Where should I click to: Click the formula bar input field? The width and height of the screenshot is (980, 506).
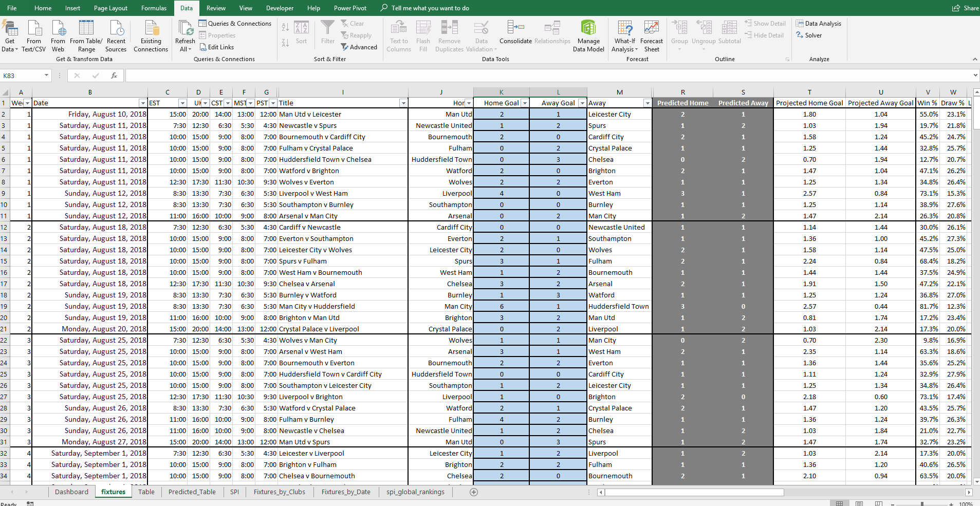tap(545, 76)
